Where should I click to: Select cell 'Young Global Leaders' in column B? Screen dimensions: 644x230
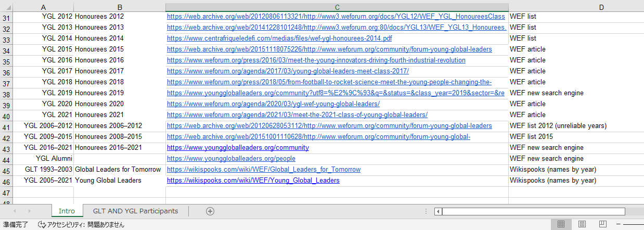pos(120,181)
